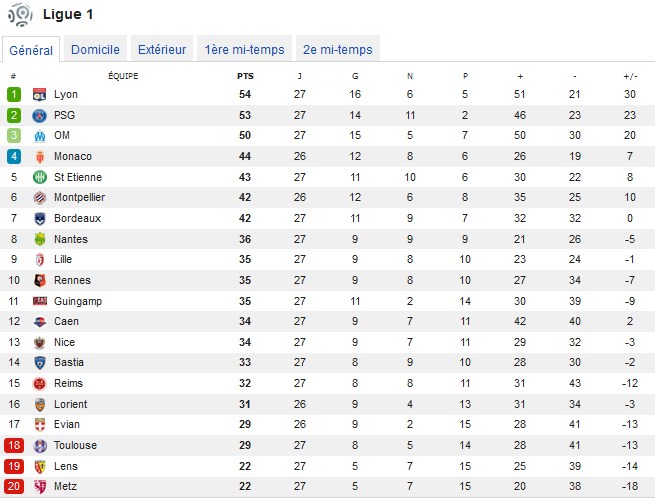Click the PSG club crest
Screen dimensions: 655x498
(40, 115)
